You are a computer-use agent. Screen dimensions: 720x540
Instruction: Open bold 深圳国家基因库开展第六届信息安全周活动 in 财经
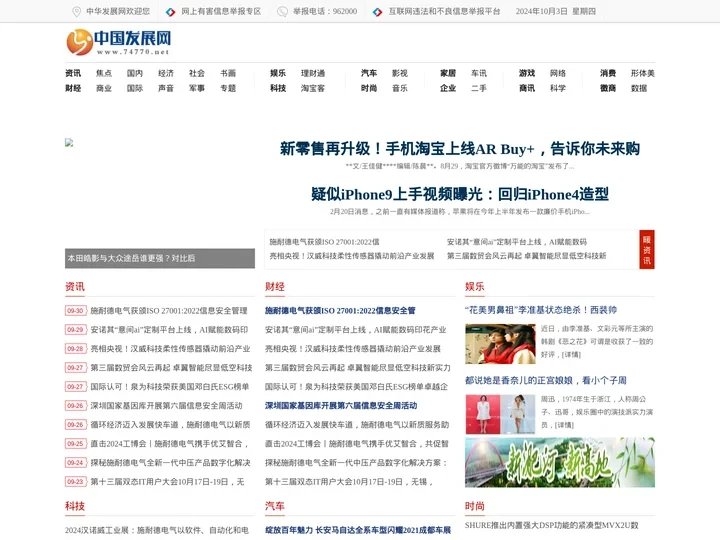[x=341, y=406]
